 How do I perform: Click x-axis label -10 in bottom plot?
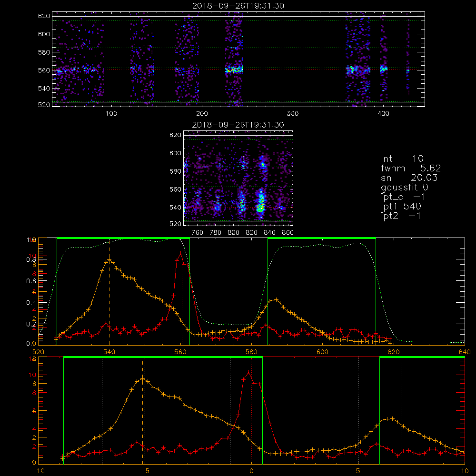[38, 471]
